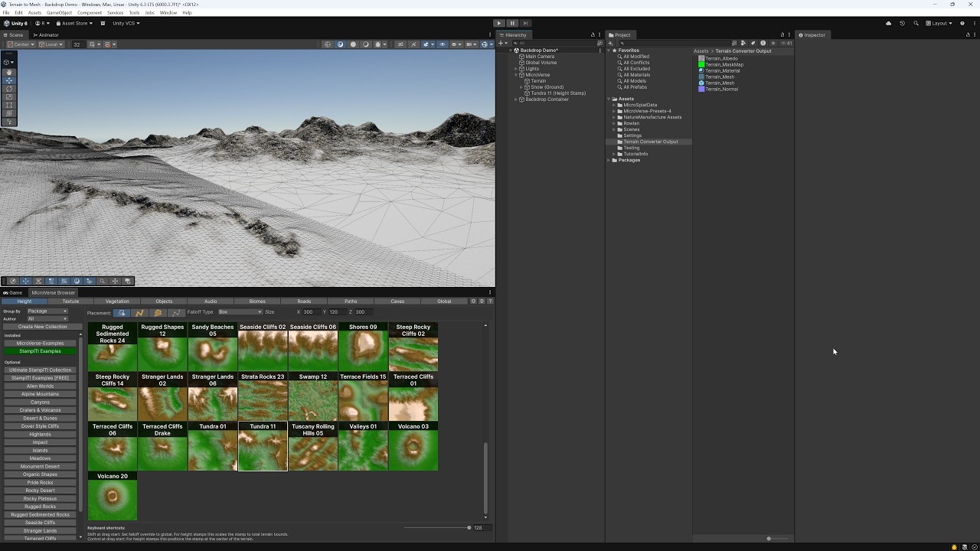Select the MicroVerse-Examples collection
This screenshot has height=551, width=980.
[x=41, y=343]
